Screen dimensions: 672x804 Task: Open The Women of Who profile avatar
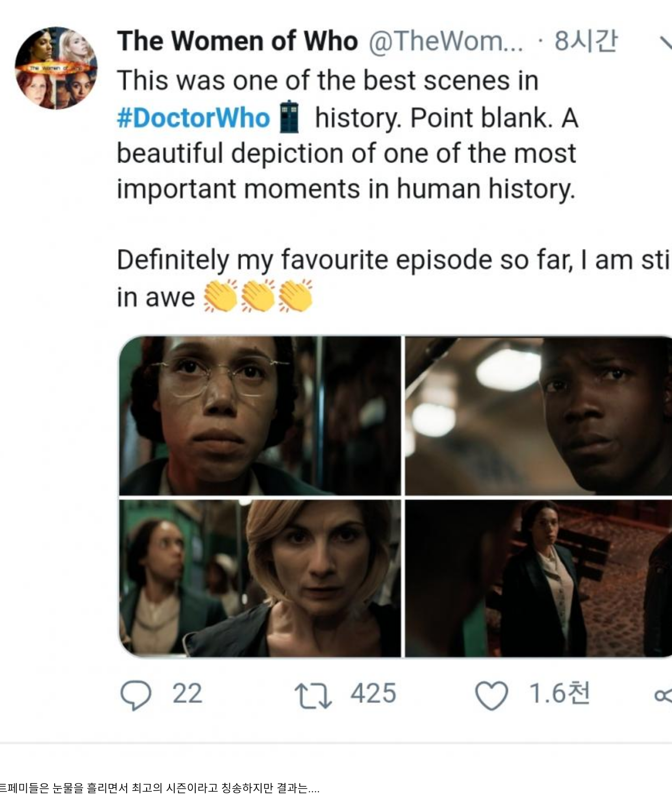[x=56, y=68]
